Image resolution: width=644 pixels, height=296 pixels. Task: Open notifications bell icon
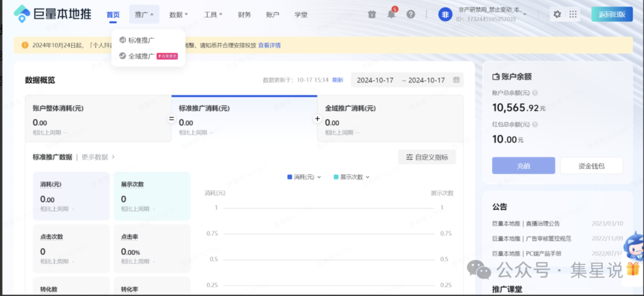click(x=391, y=14)
